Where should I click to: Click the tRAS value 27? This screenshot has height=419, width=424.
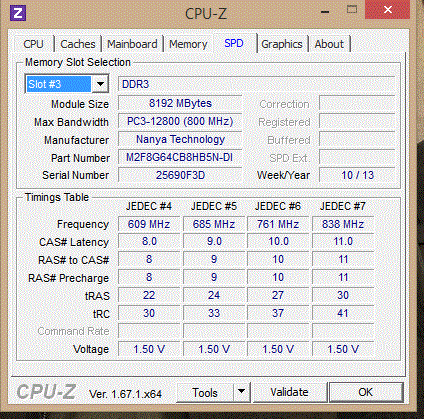coord(278,295)
